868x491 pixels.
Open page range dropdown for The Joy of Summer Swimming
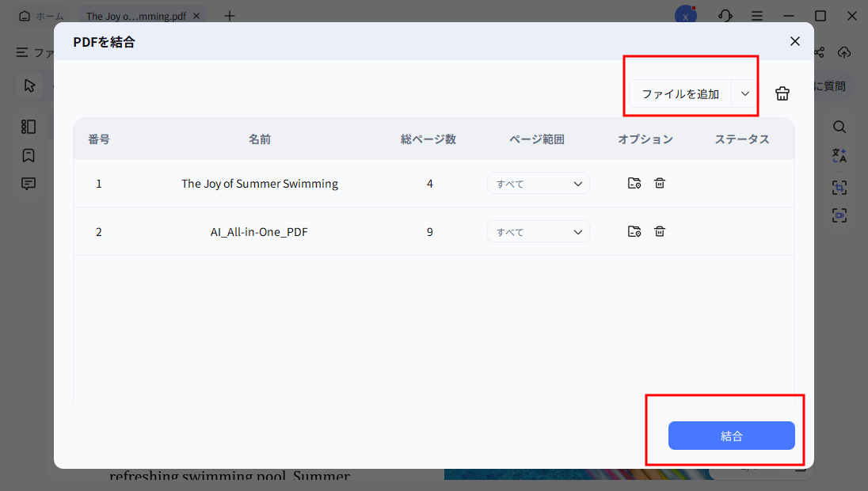click(x=538, y=184)
